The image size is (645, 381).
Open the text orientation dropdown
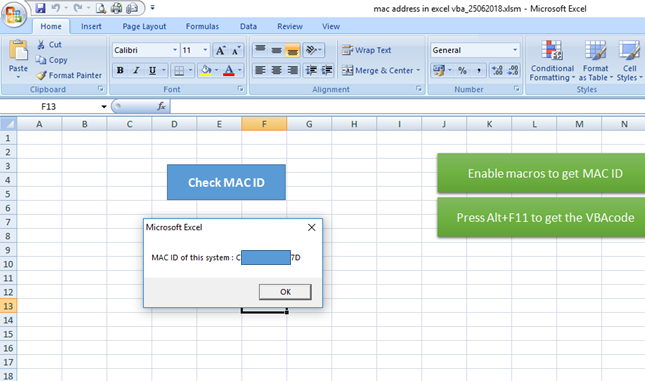click(313, 50)
